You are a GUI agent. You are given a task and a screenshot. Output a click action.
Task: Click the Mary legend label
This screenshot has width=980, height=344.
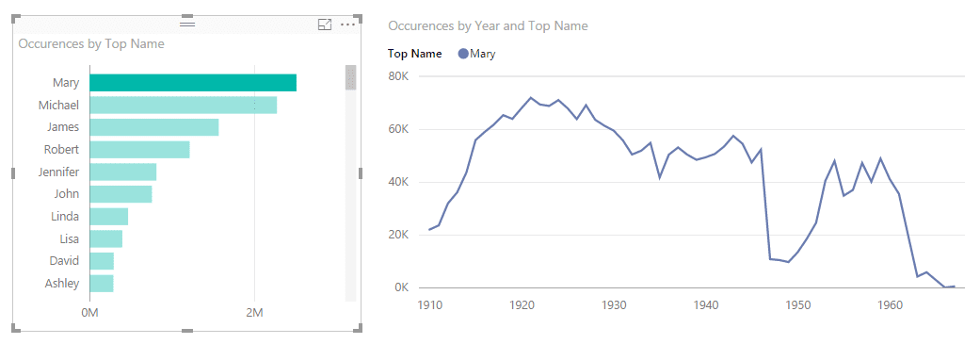483,54
